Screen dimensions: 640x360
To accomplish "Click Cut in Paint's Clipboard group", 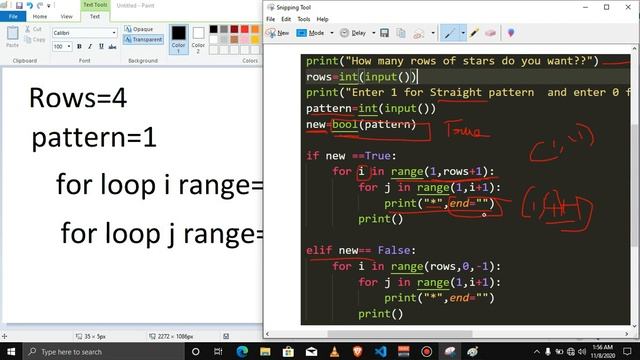I will click(33, 29).
